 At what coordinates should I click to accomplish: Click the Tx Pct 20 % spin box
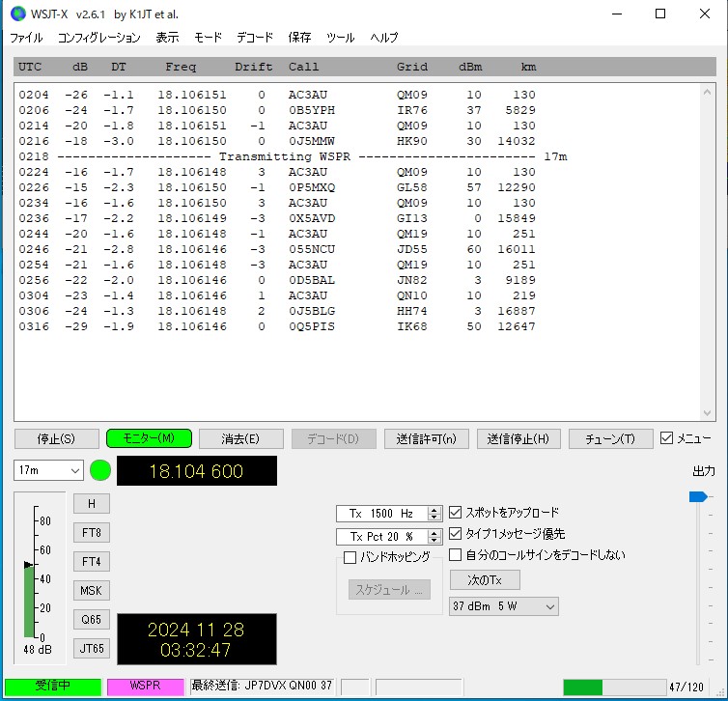[388, 537]
